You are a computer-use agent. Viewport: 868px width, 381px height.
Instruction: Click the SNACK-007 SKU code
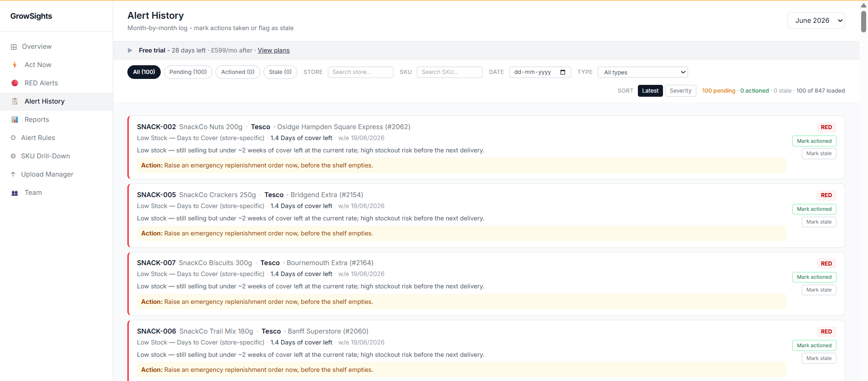pos(156,263)
